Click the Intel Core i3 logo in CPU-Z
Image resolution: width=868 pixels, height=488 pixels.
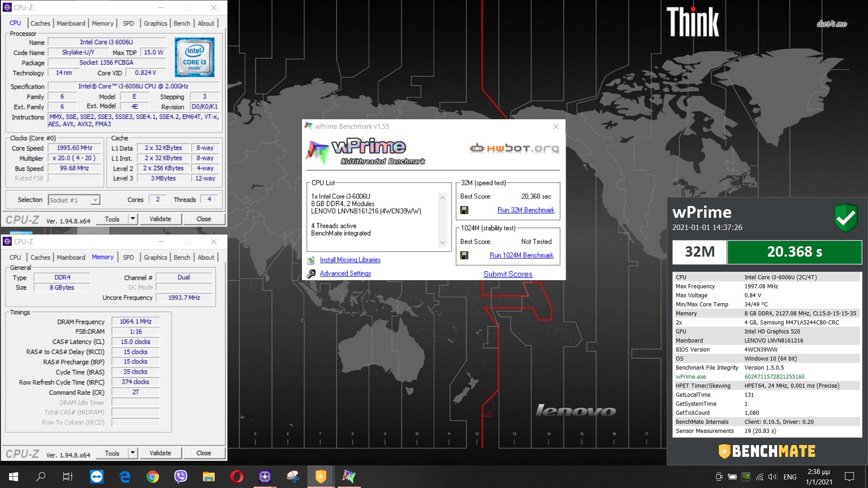coord(194,57)
